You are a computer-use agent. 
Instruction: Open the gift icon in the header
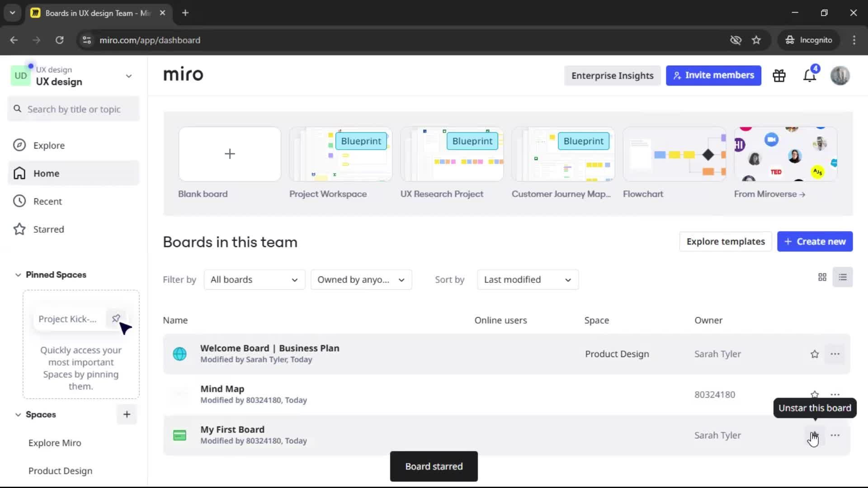point(779,75)
